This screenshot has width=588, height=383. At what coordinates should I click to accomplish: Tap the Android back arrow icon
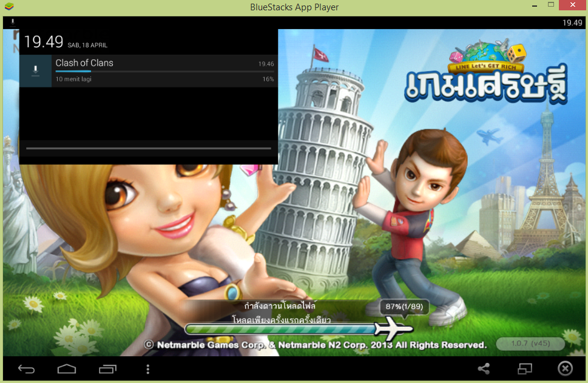26,369
